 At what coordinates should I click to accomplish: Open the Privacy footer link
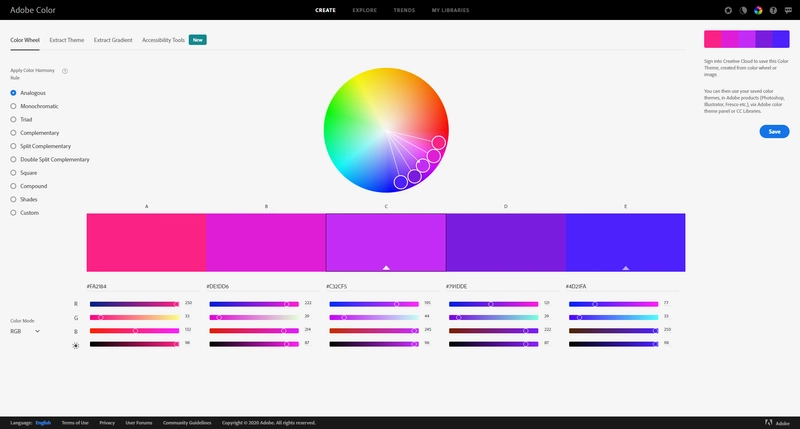click(107, 423)
